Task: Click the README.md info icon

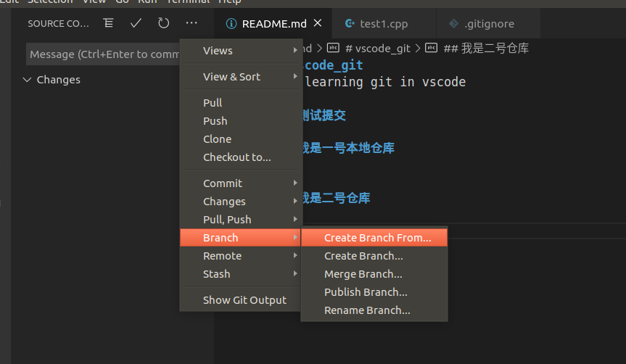Action: (x=231, y=23)
